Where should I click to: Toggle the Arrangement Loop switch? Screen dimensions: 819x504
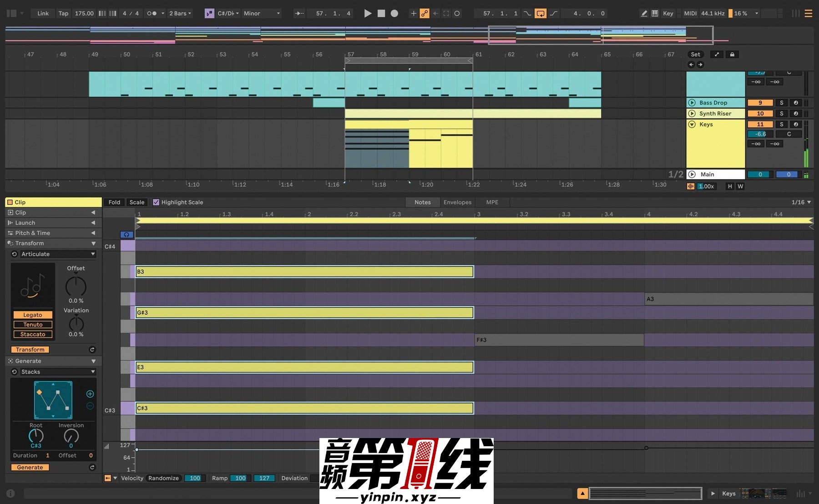tap(541, 13)
